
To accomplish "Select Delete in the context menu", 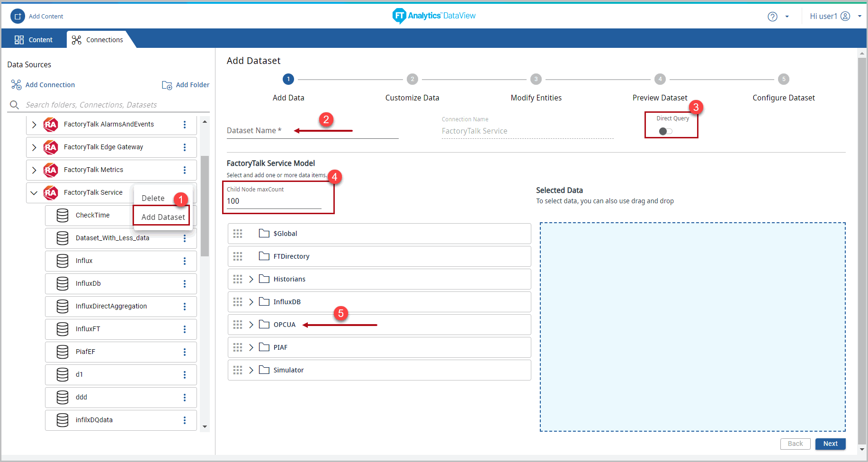I will tap(153, 198).
